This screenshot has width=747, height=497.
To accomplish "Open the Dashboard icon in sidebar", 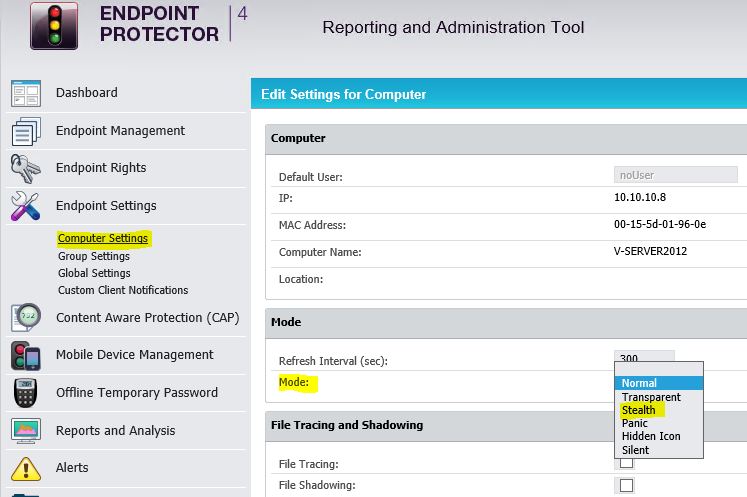I will 25,93.
